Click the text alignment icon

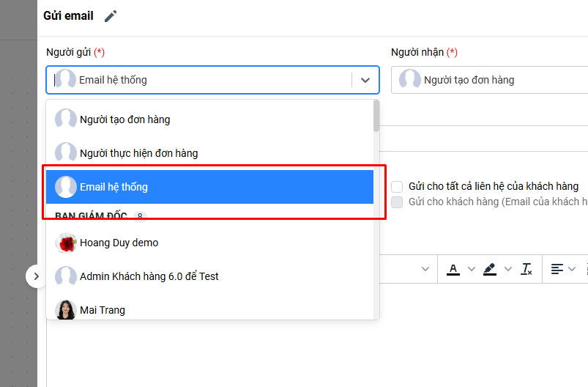tap(557, 269)
